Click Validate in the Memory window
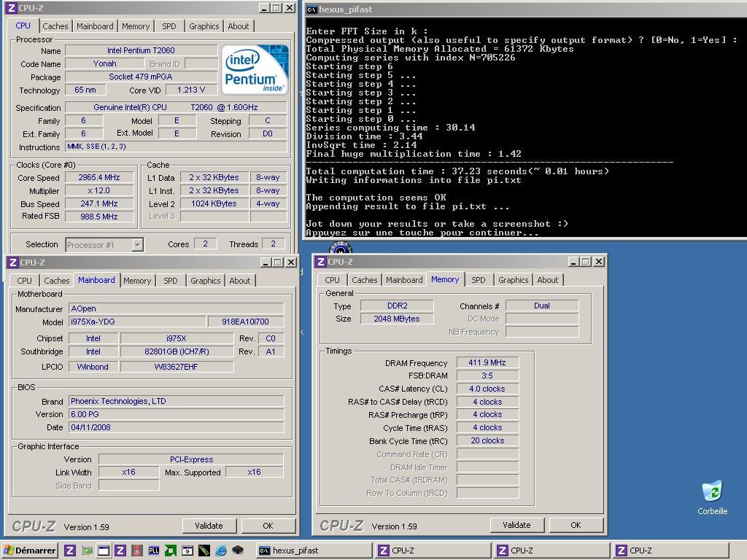The image size is (747, 560). pos(516,525)
